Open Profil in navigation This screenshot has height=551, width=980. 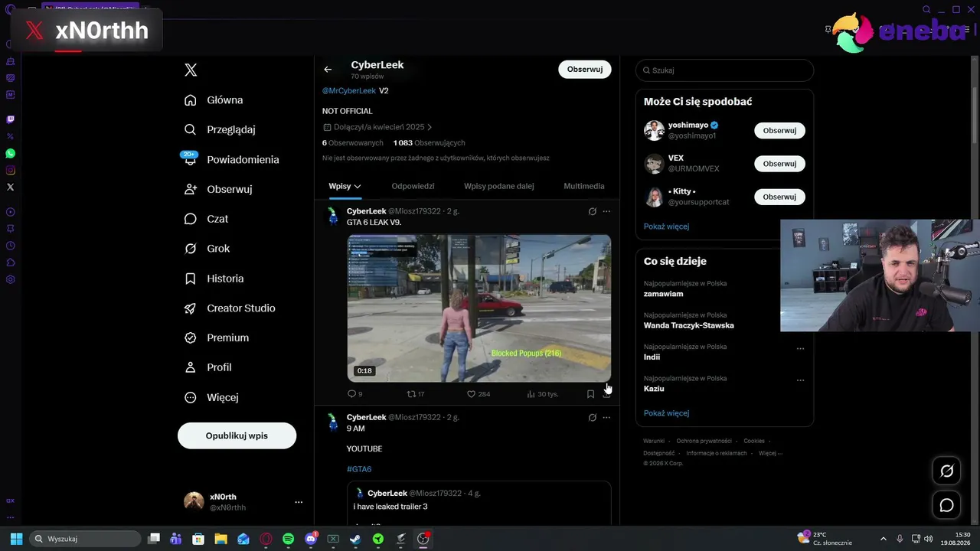[208, 367]
